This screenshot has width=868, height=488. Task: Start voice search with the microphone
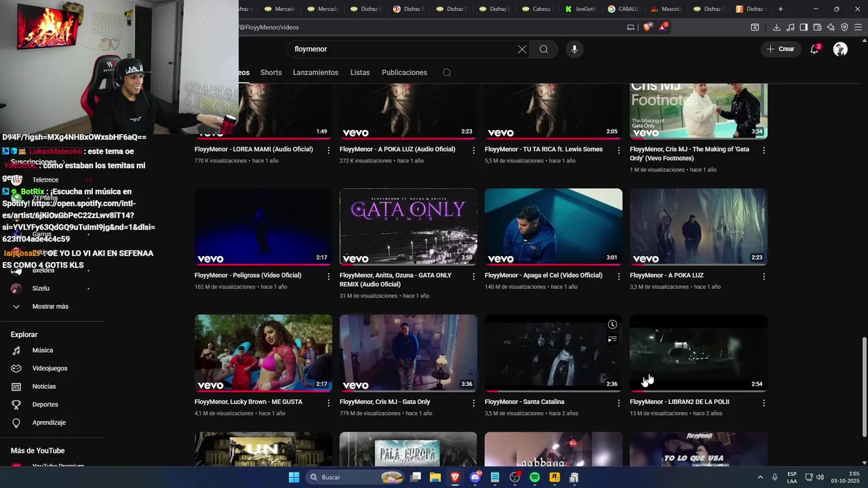click(574, 49)
